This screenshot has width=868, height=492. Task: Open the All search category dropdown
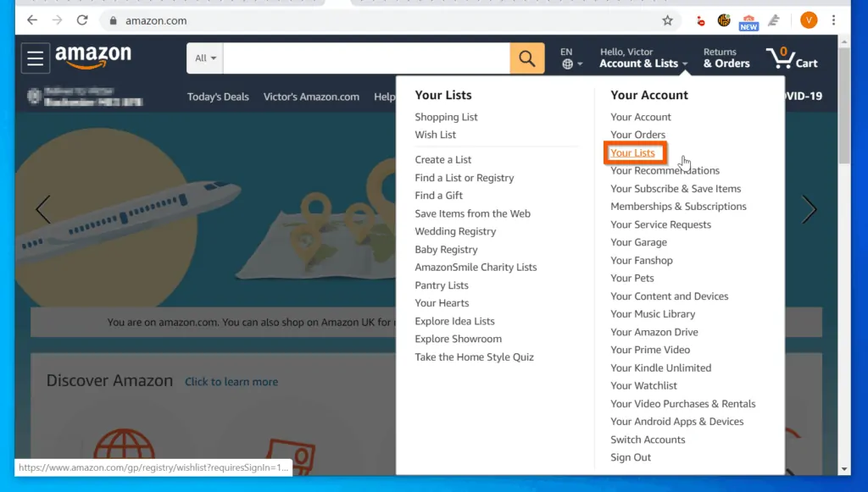[x=205, y=58]
